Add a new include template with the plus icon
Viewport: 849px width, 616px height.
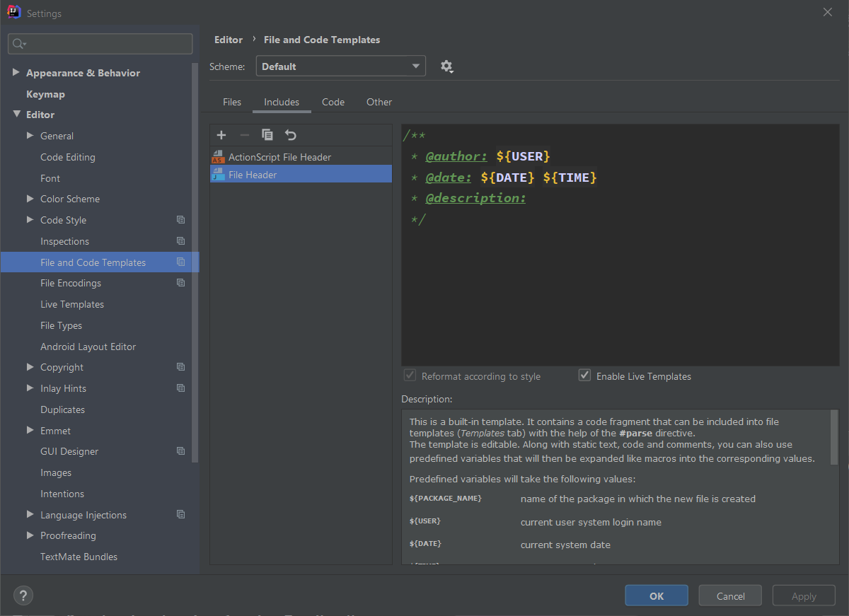pyautogui.click(x=221, y=134)
